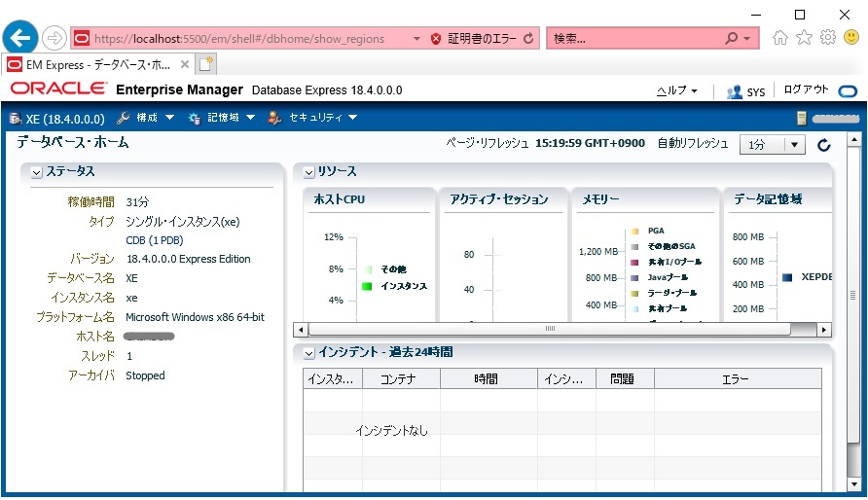
Task: Click the メモリー panel title
Action: tap(600, 199)
